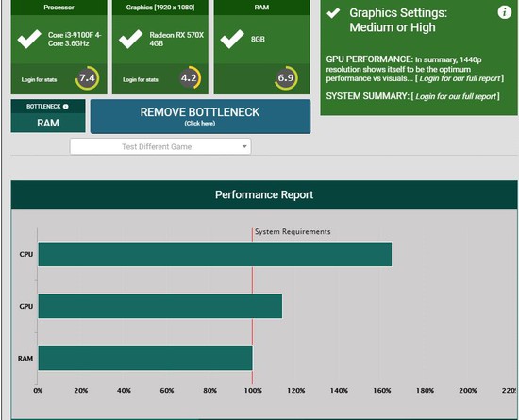Click the CPU row label in chart

click(x=26, y=254)
